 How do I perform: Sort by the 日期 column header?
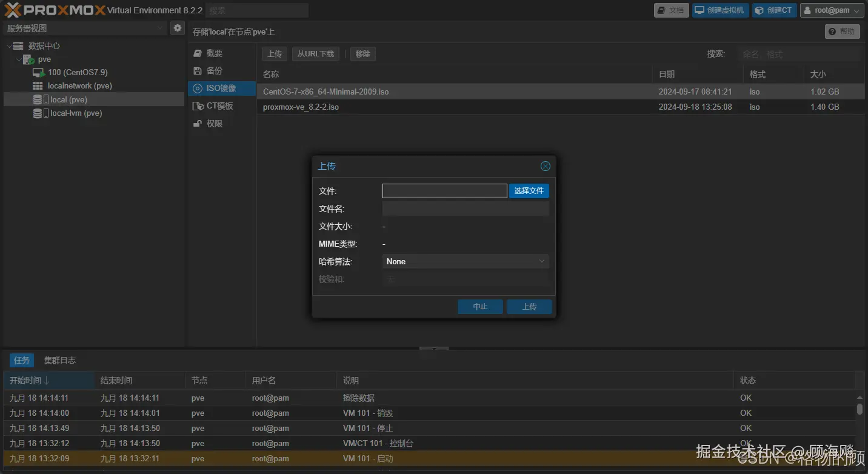coord(698,75)
